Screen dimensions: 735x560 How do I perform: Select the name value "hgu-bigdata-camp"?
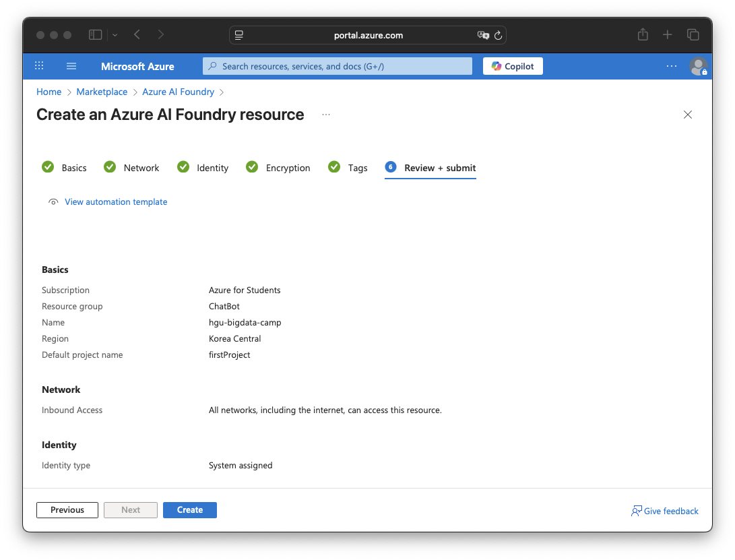245,323
